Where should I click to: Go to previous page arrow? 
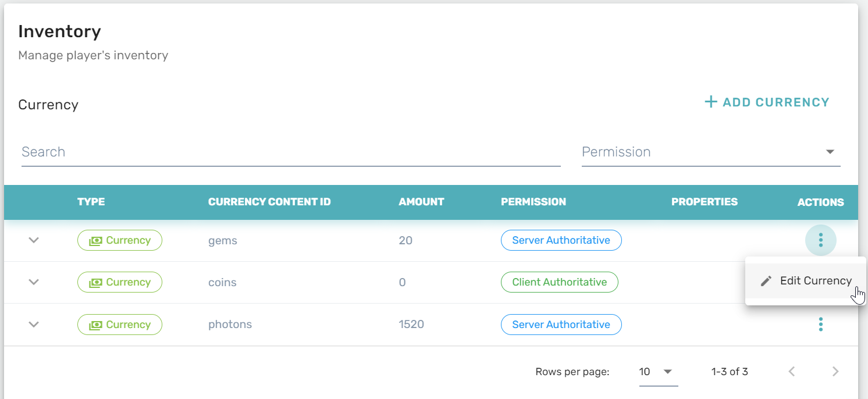coord(791,371)
